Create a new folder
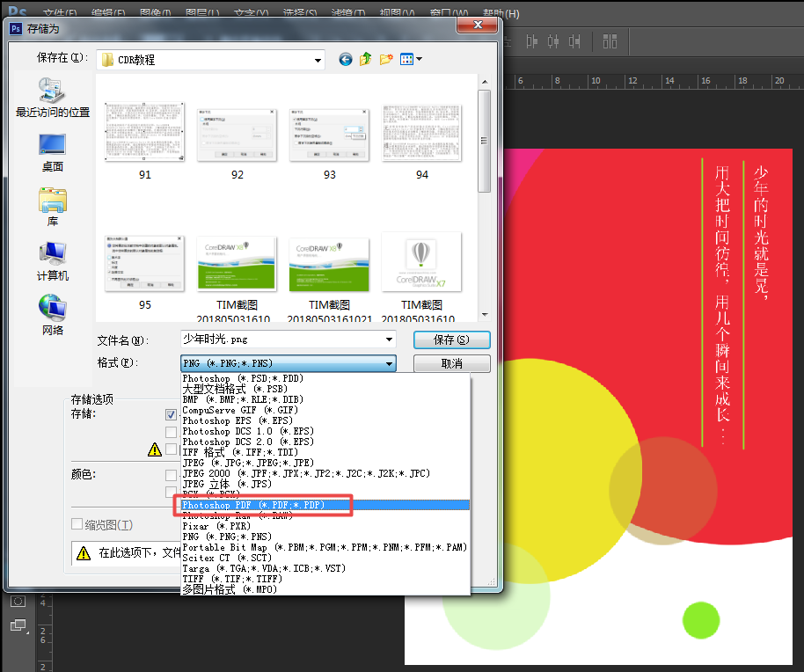This screenshot has width=804, height=672. pyautogui.click(x=386, y=59)
